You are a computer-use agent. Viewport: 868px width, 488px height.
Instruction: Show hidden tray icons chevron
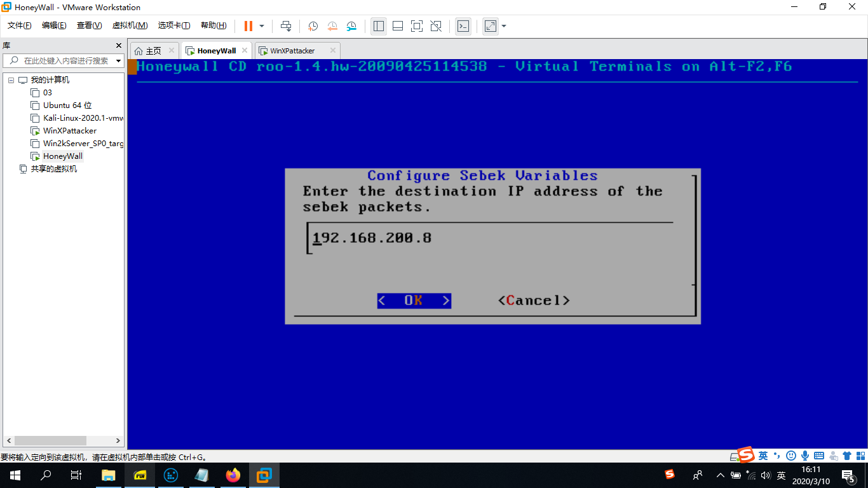[x=720, y=475]
